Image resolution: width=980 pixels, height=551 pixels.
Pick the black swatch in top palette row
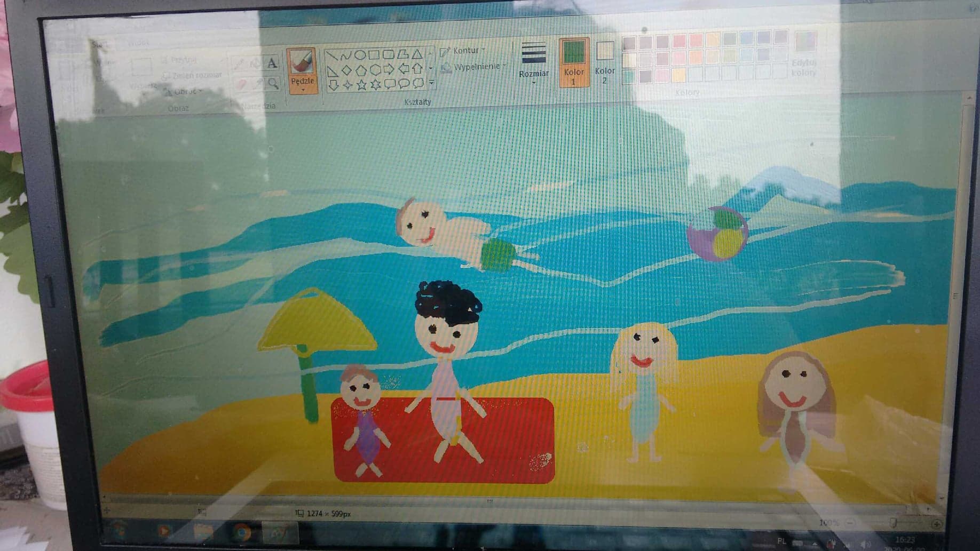(x=629, y=43)
